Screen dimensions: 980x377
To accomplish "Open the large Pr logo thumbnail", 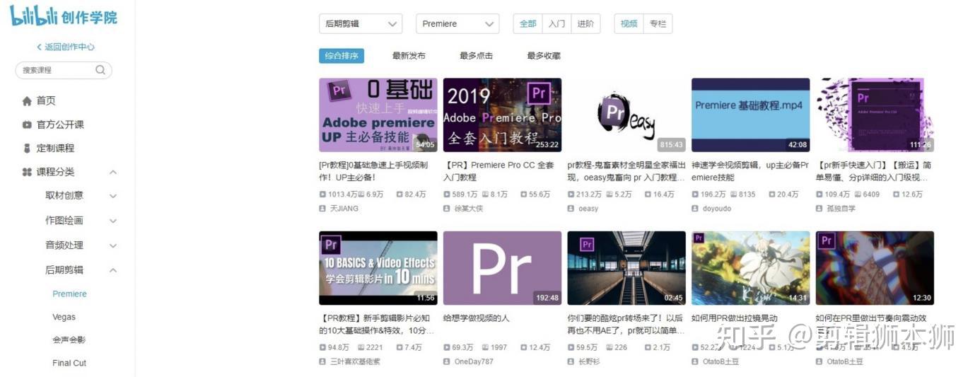I will pos(502,268).
